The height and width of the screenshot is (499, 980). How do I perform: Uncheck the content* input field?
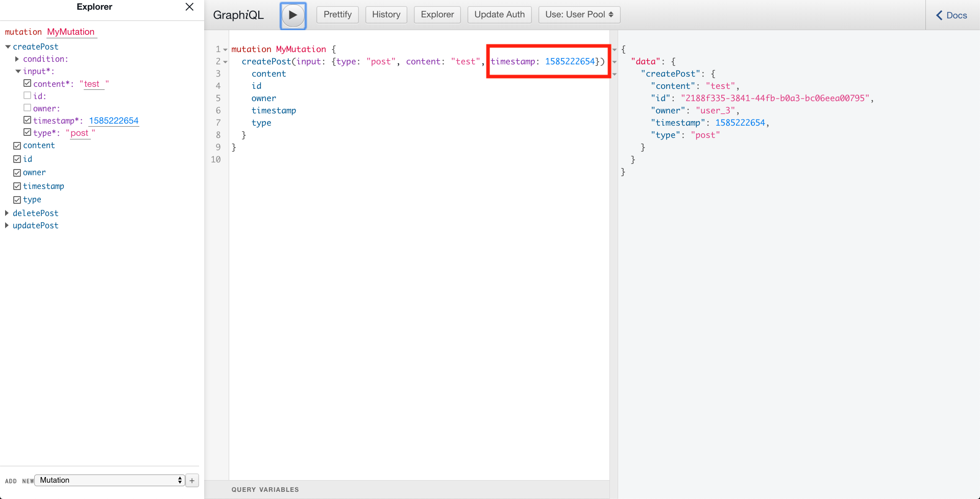click(x=28, y=83)
